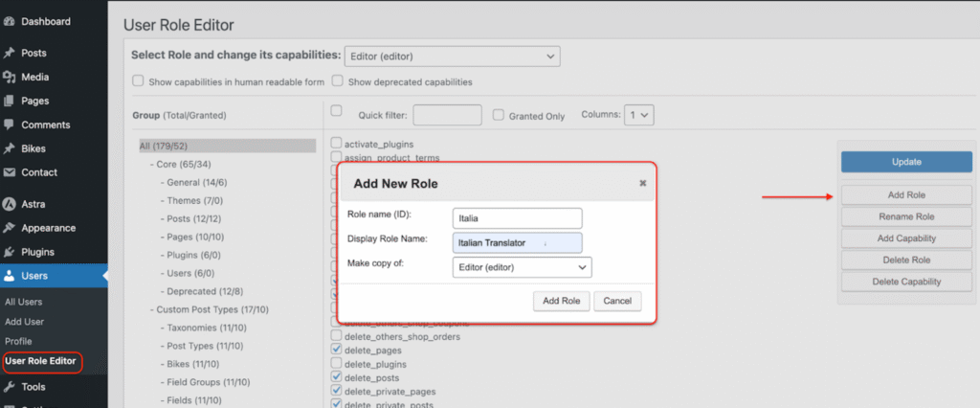Select All Users submenu item

pyautogui.click(x=24, y=302)
